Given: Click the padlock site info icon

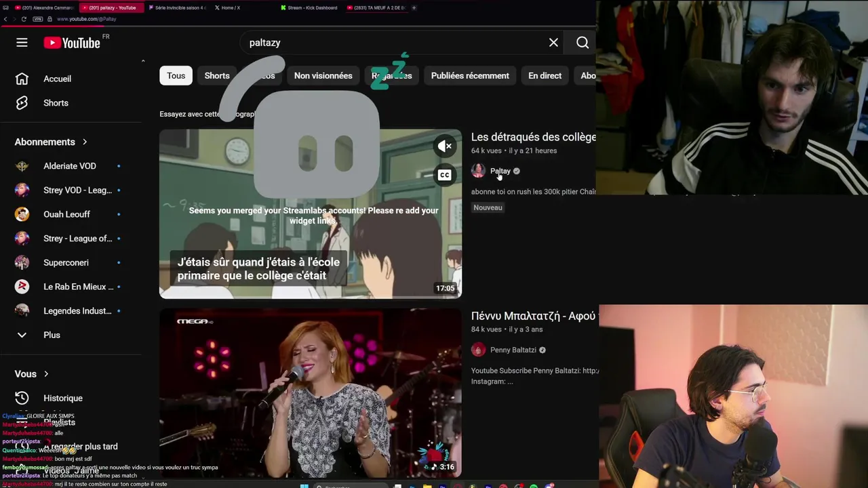Looking at the screenshot, I should tap(50, 19).
